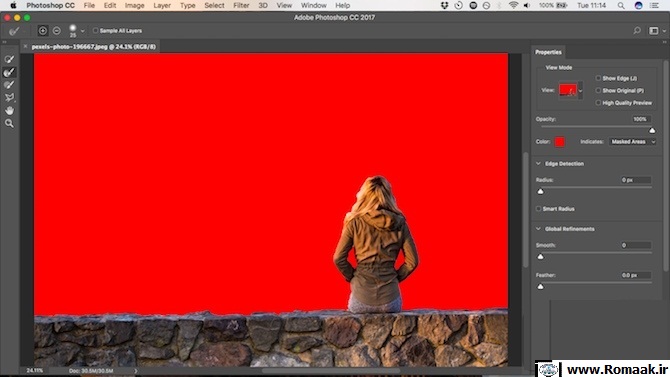Open the Help menu

click(342, 6)
